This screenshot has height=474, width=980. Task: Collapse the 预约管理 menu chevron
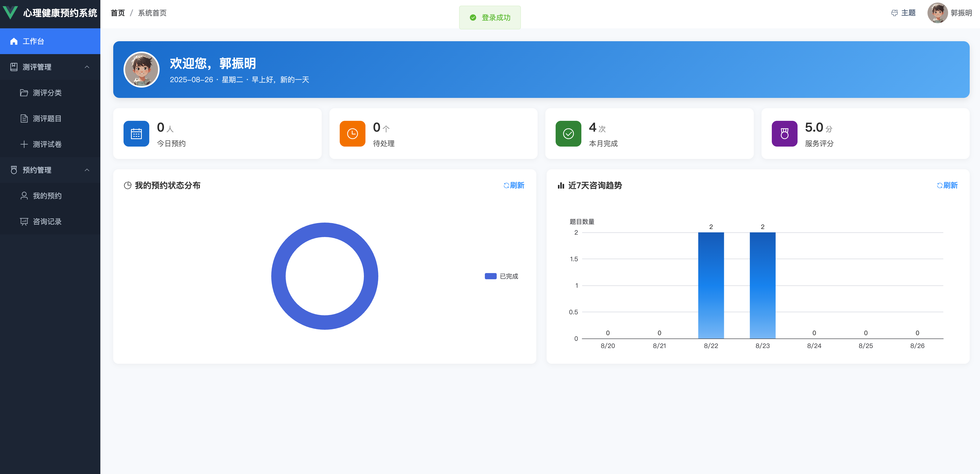87,170
